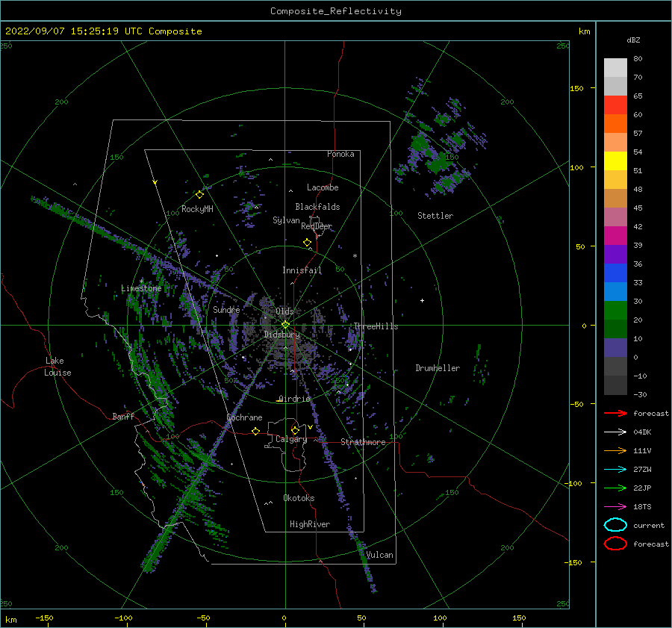Click the current legend label
The height and width of the screenshot is (628, 672).
coord(649,525)
